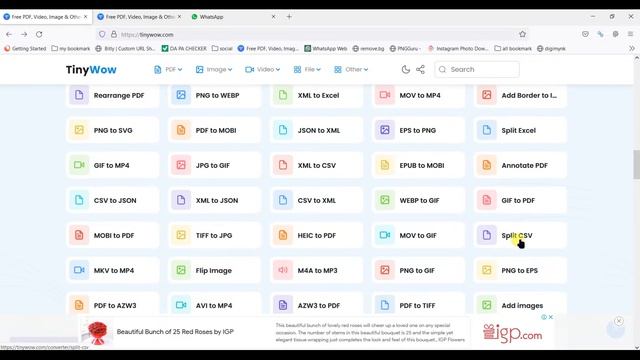Open the DA PA CHECKER bookmark

184,48
